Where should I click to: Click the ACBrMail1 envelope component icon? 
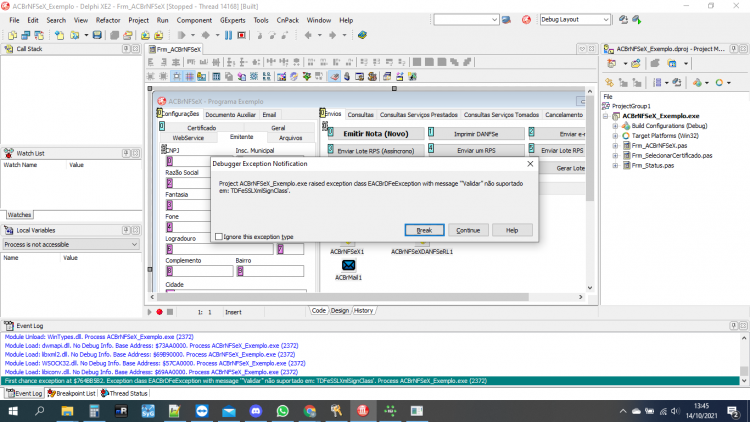pyautogui.click(x=348, y=265)
